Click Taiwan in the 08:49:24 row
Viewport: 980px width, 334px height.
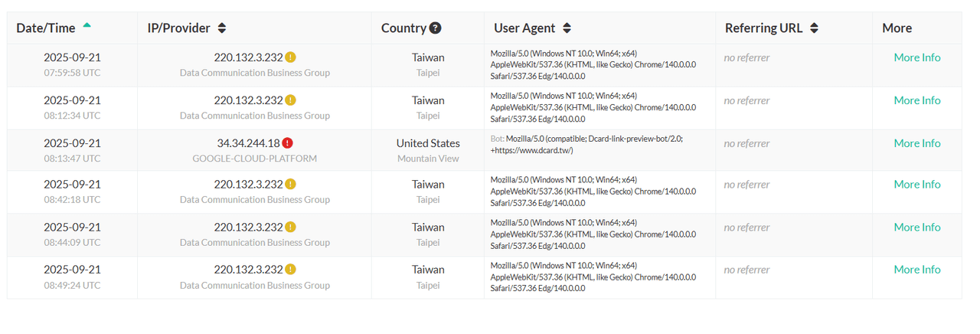pyautogui.click(x=428, y=270)
